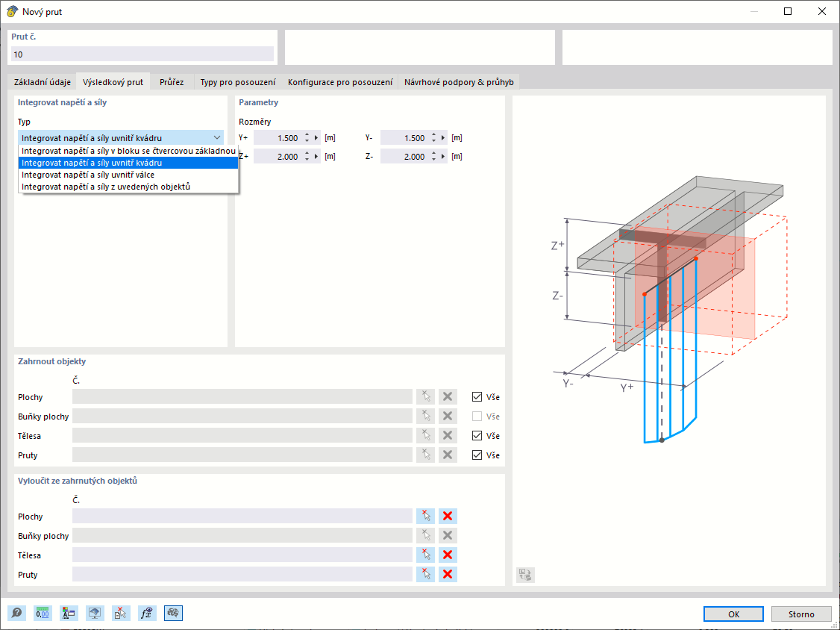This screenshot has width=840, height=630.
Task: Switch to Návrhové podpory & průhyb tab
Action: tap(459, 82)
